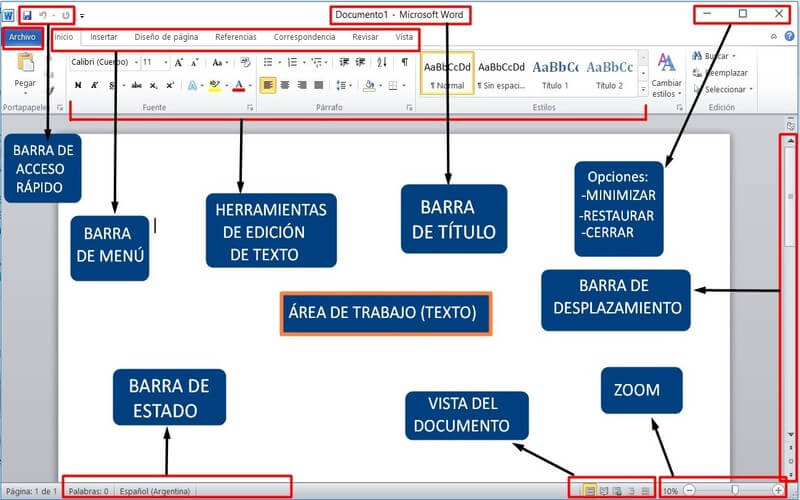
Task: Select the font color red A icon
Action: (x=238, y=86)
